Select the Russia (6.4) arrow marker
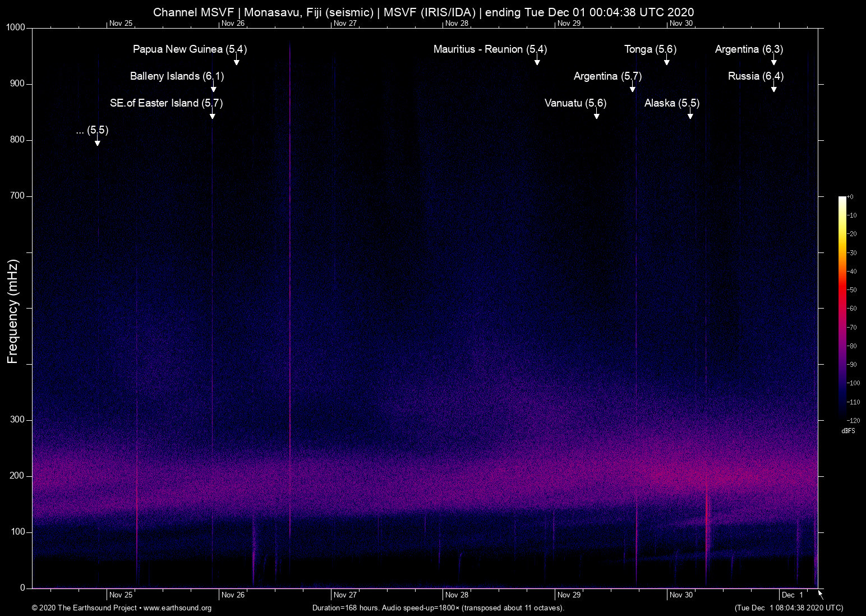 coord(773,88)
